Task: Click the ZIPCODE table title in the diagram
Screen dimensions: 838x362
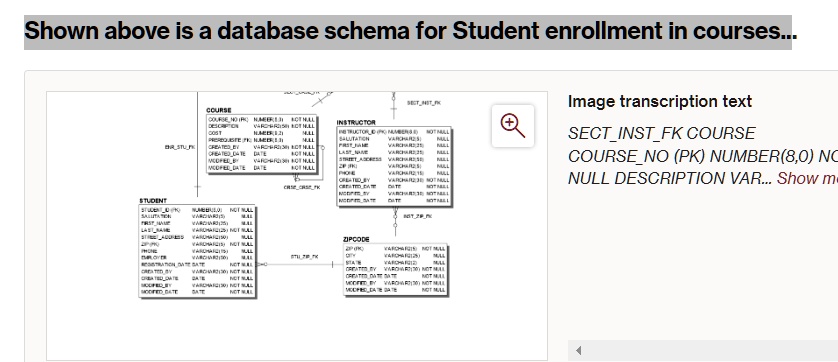Action: coord(356,240)
